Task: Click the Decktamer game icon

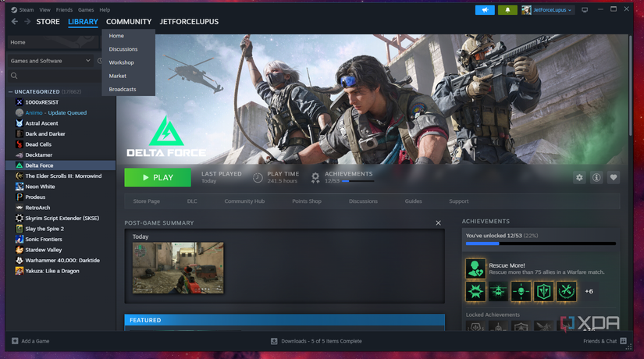Action: [x=20, y=155]
